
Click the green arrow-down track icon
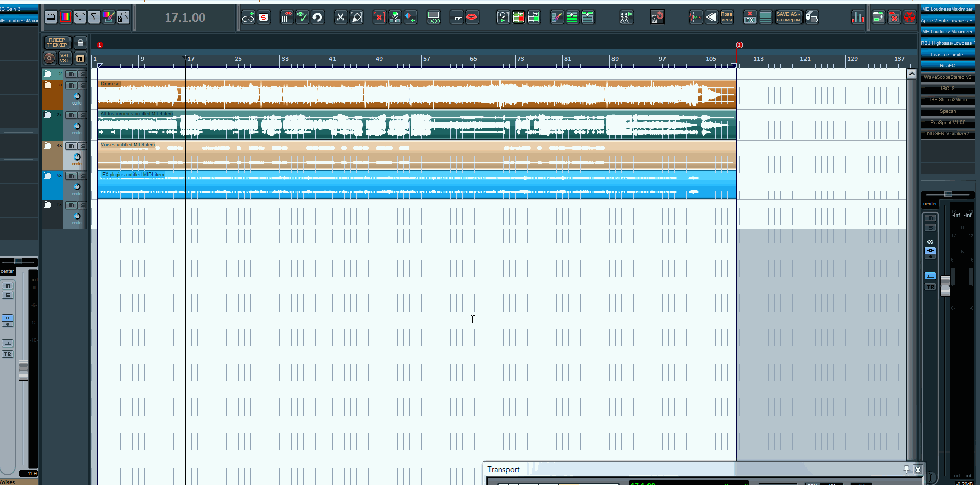coord(587,18)
